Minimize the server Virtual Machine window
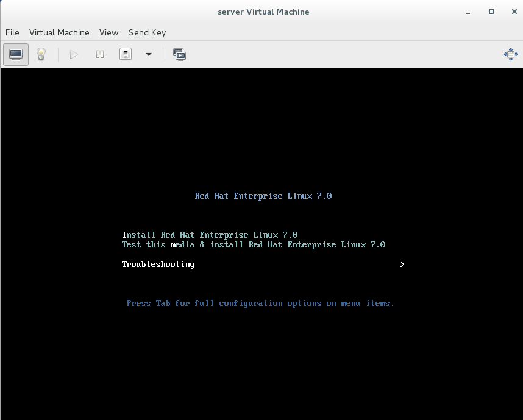 468,12
